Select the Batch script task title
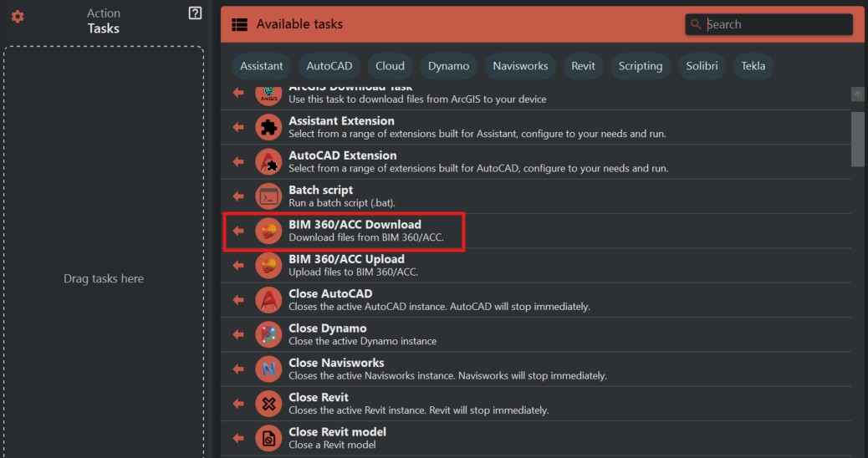 point(320,190)
